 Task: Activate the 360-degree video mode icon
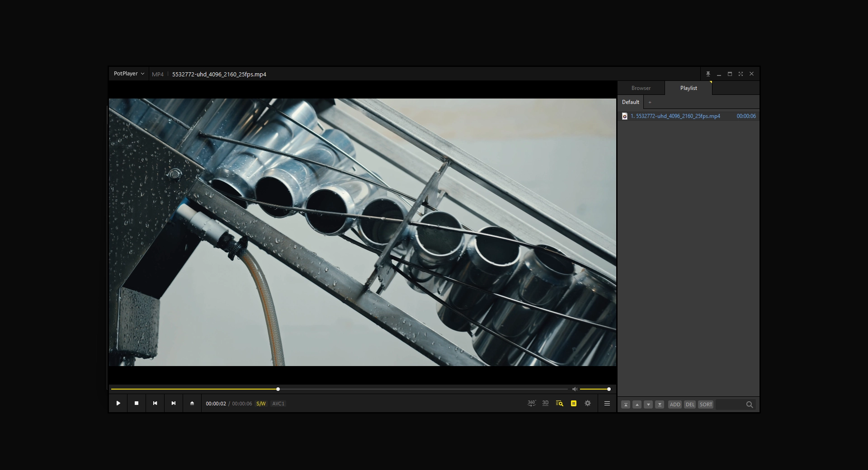tap(531, 403)
